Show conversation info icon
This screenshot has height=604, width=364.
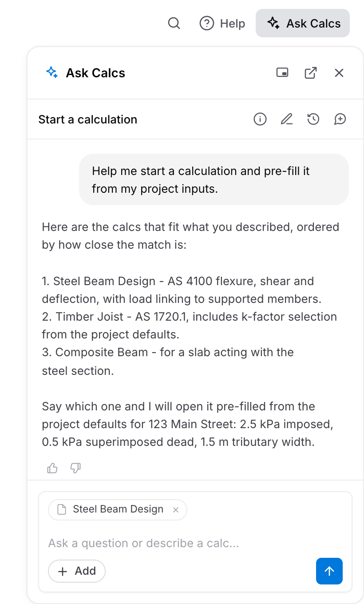pyautogui.click(x=260, y=119)
